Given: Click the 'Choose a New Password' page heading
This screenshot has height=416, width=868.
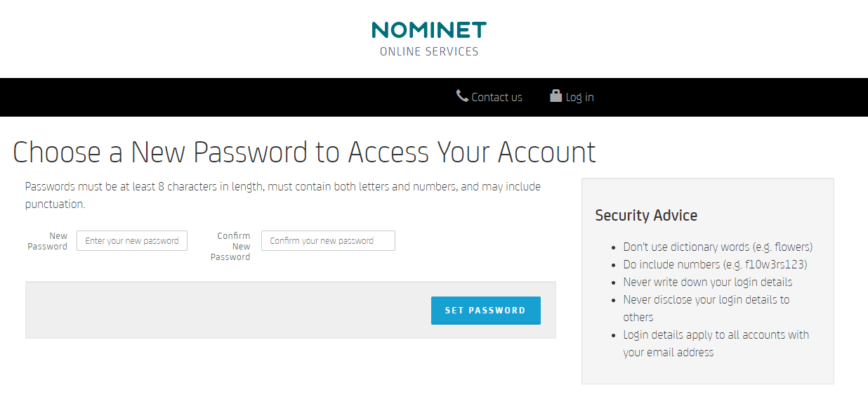Looking at the screenshot, I should pyautogui.click(x=304, y=152).
